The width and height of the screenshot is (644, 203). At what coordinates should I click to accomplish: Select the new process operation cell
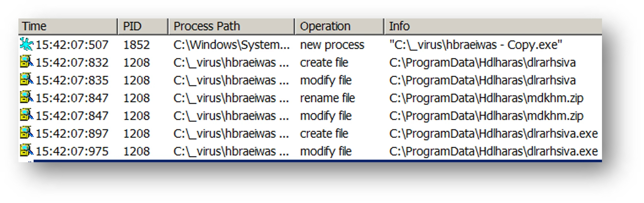(332, 45)
